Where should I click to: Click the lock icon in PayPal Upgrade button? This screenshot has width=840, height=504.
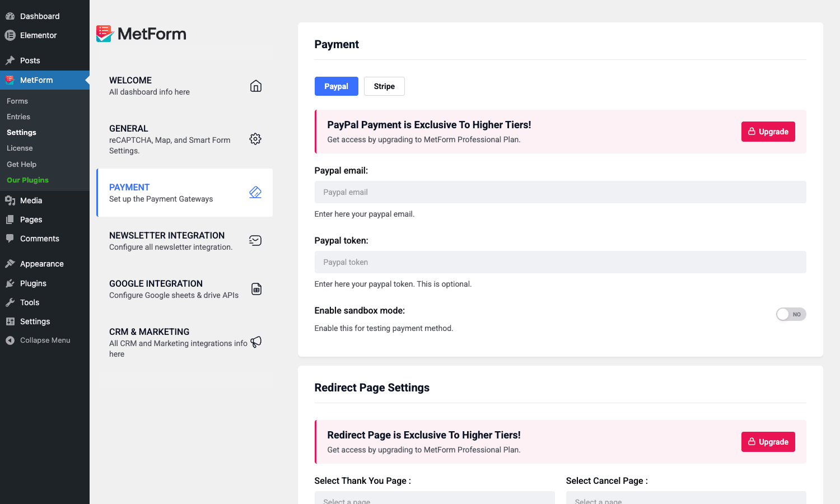tap(752, 131)
